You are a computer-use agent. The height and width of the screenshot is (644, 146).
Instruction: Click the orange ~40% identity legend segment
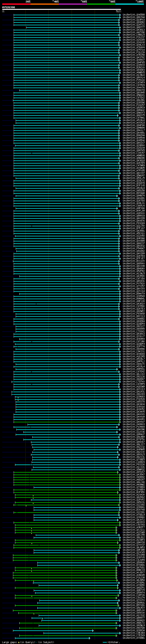pyautogui.click(x=45, y=4)
